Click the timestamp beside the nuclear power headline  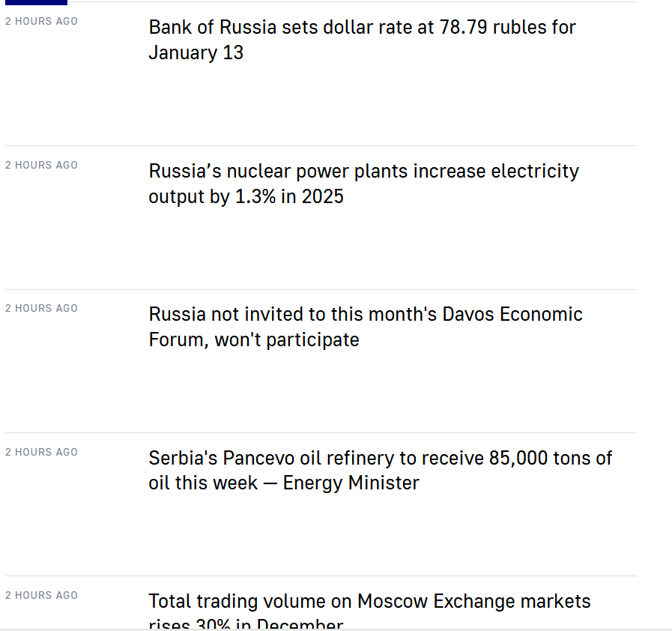point(41,165)
